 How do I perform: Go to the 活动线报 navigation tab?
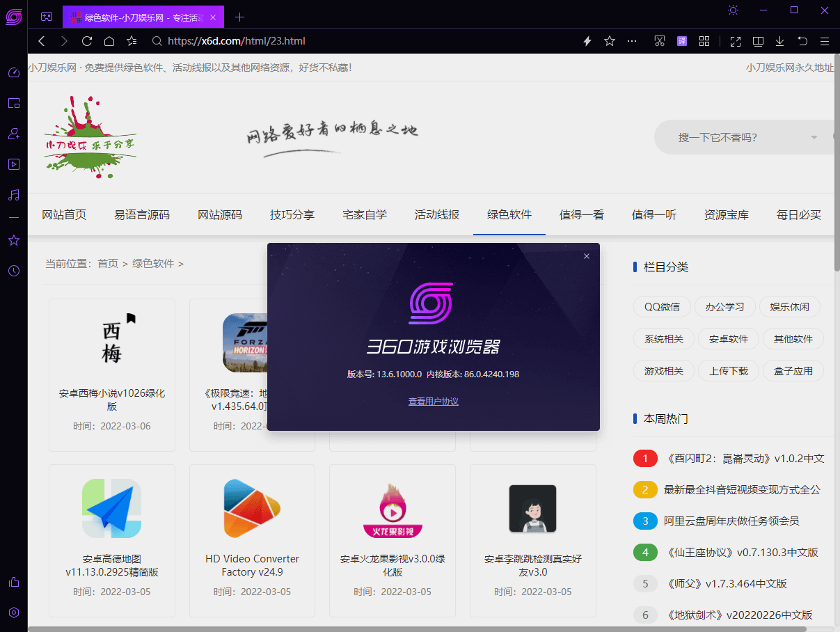click(437, 214)
